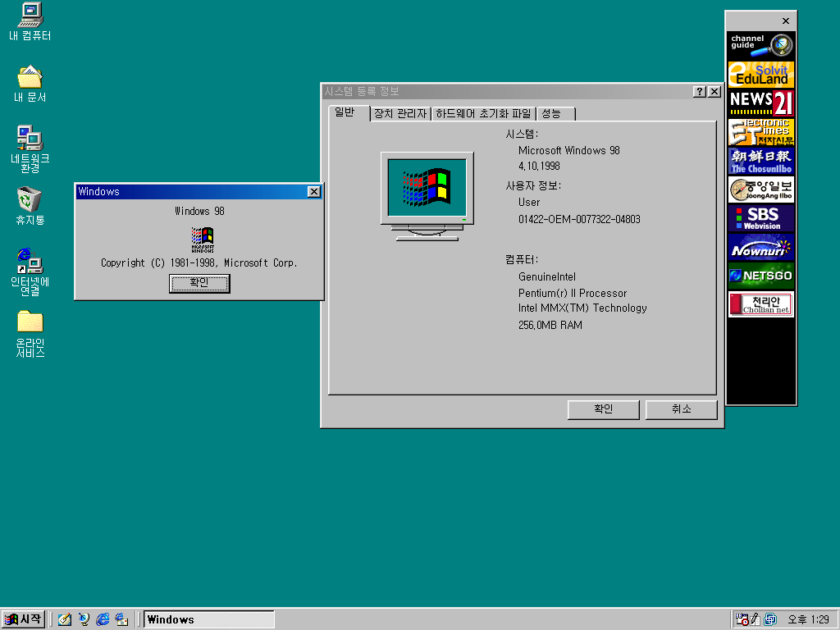840x630 pixels.
Task: Close the 시스템 등록 정보 window
Action: 714,92
